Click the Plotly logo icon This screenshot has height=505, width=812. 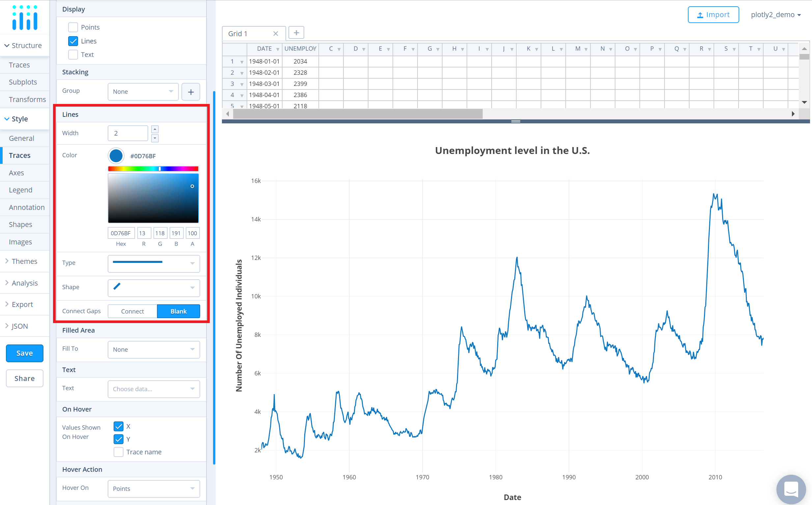tap(25, 17)
